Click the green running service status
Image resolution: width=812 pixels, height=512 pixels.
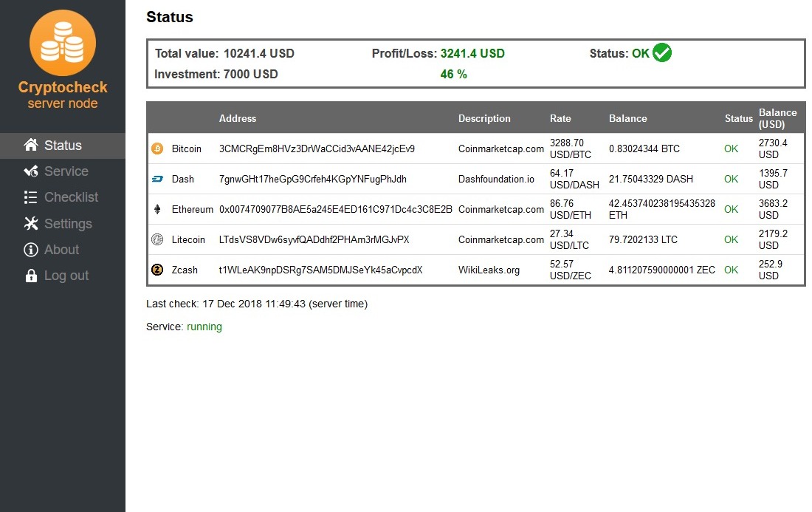[x=204, y=327]
